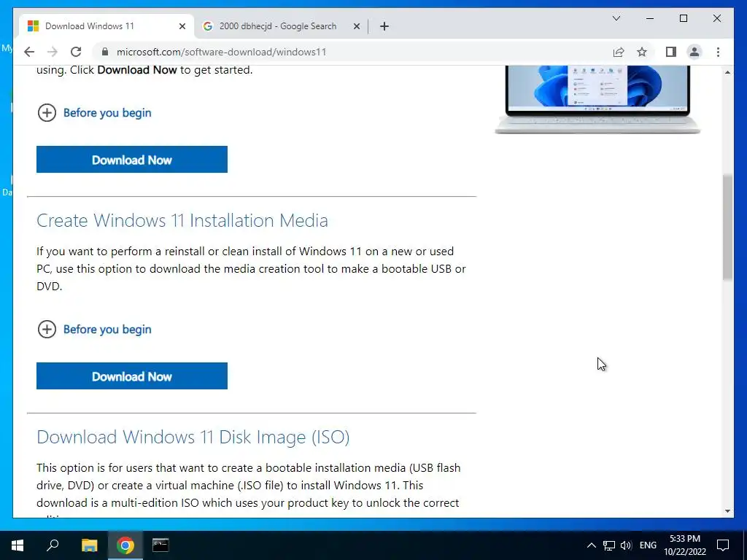Click the Download Windows 11 Disk Image (ISO) heading
Screen dimensions: 747x560
193,437
